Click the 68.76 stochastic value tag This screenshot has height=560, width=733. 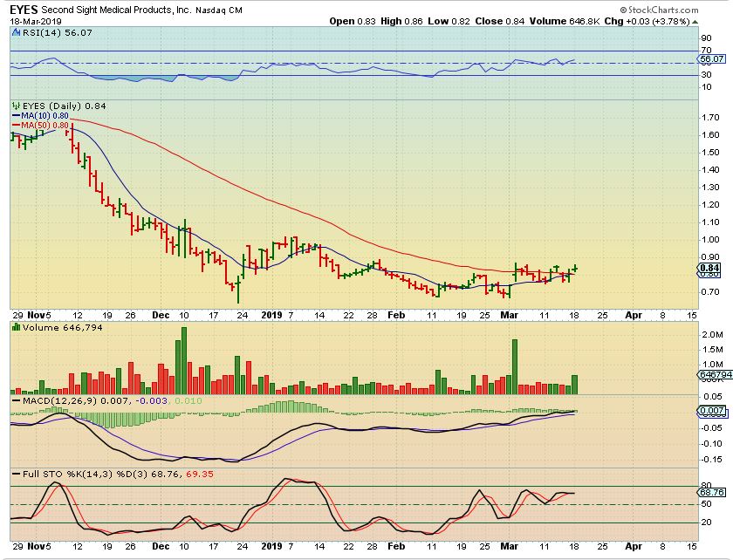712,492
